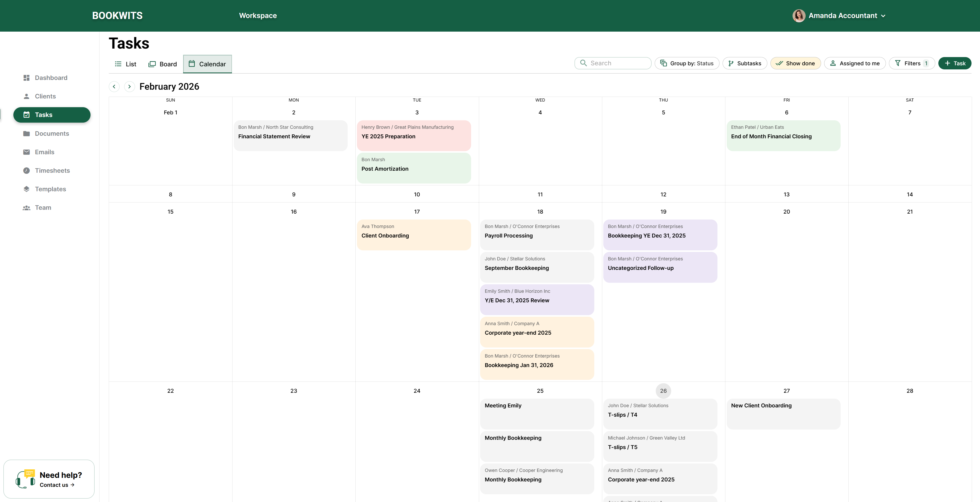Open Bookkeeping YE Dec 31, 2025 task
Image resolution: width=980 pixels, height=502 pixels.
coord(660,235)
